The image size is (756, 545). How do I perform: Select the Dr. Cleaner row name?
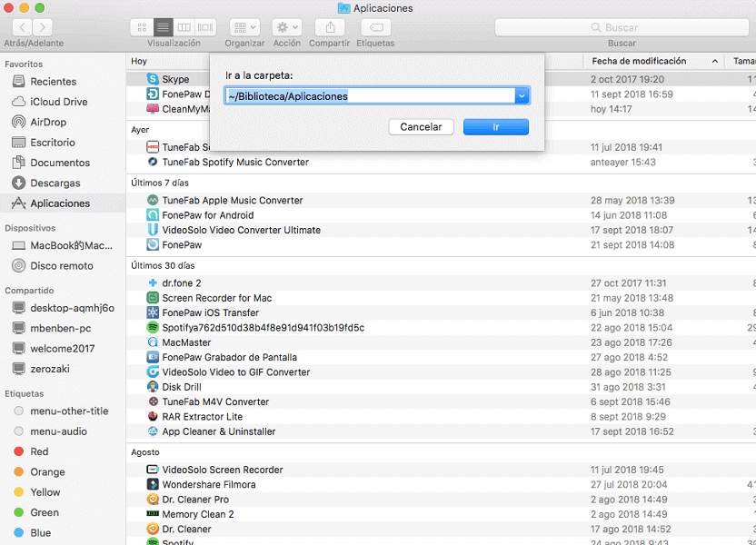tap(186, 529)
